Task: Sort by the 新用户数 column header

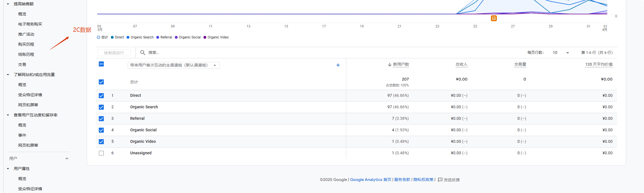Action: [x=401, y=65]
